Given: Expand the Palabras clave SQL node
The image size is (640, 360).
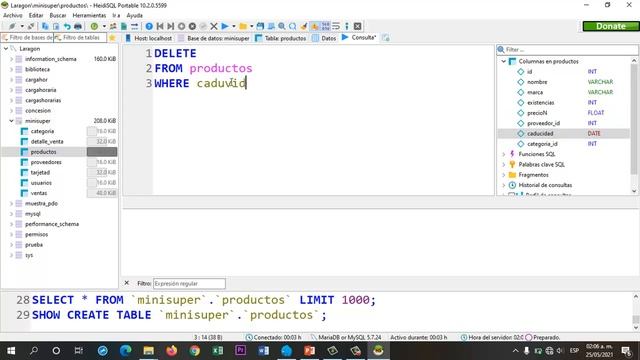Looking at the screenshot, I should 504,164.
